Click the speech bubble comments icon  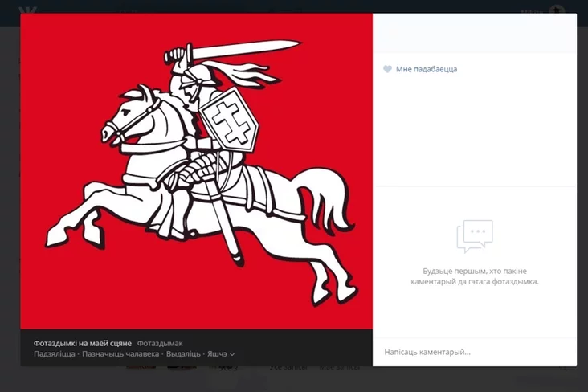click(x=474, y=236)
